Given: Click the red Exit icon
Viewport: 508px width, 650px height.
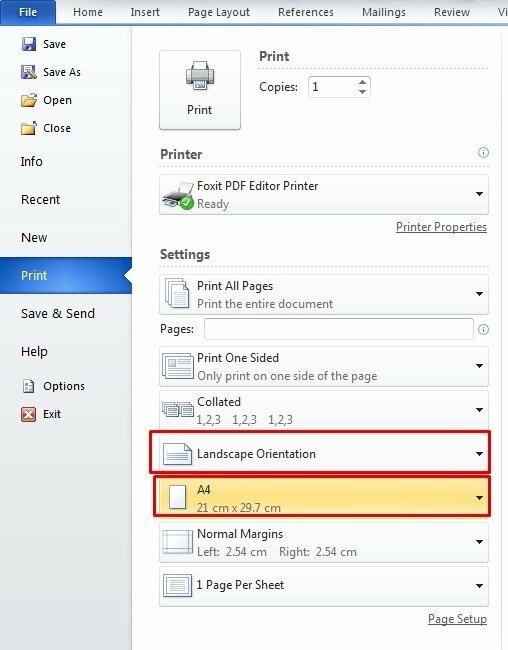Looking at the screenshot, I should click(x=29, y=414).
